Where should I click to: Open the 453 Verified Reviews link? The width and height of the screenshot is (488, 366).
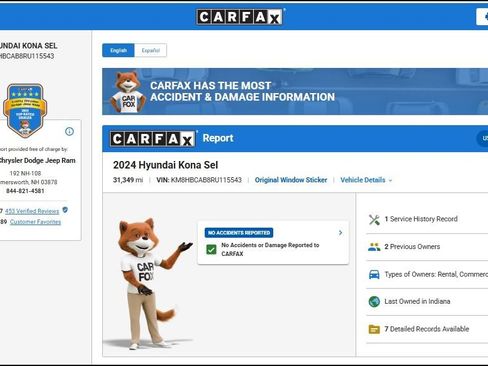32,211
